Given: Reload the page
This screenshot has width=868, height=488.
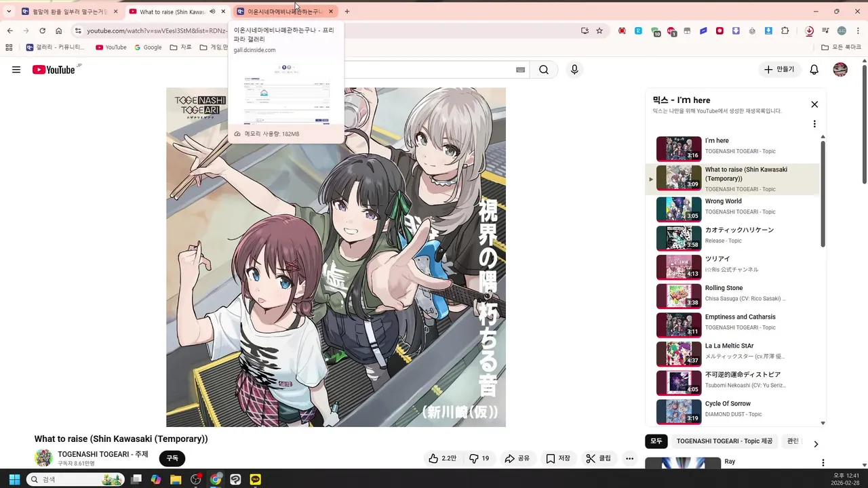Looking at the screenshot, I should 42,30.
